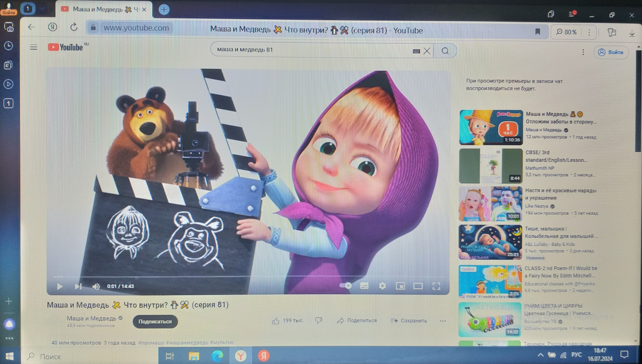642x364 pixels.
Task: Go back in browser
Action: point(31,27)
